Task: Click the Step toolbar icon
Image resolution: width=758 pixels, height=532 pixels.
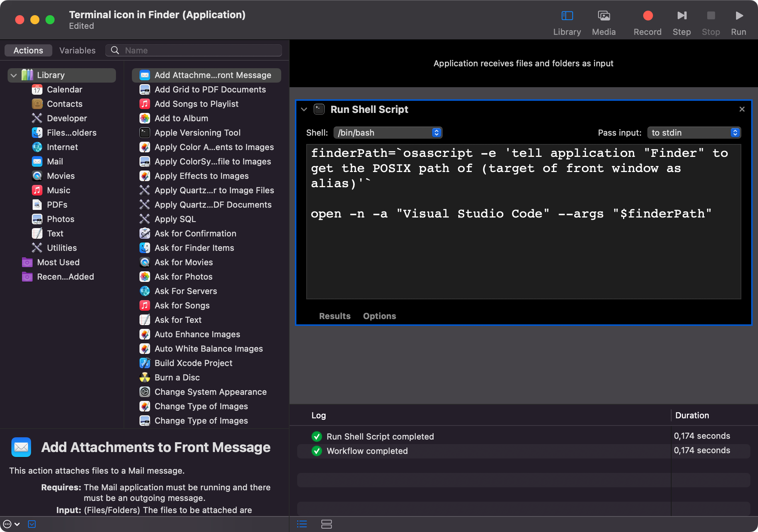Action: click(681, 16)
